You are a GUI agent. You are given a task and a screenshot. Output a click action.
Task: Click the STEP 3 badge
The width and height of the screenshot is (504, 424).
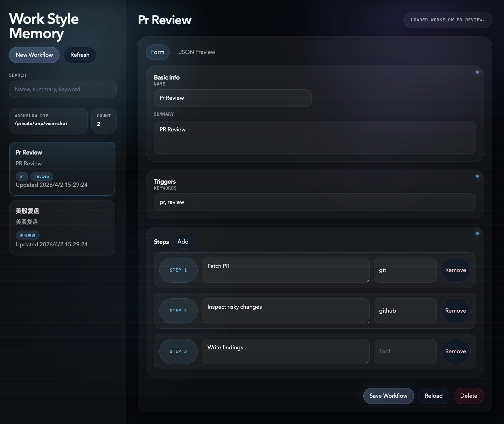[178, 351]
